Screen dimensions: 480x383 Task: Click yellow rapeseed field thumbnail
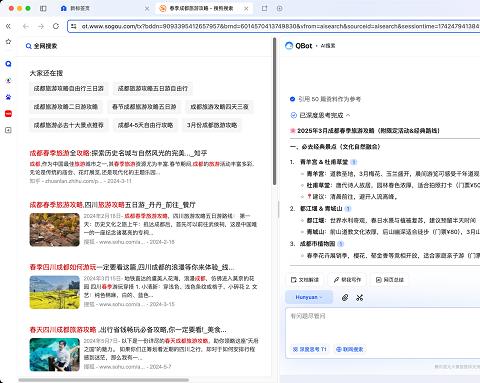(55, 292)
